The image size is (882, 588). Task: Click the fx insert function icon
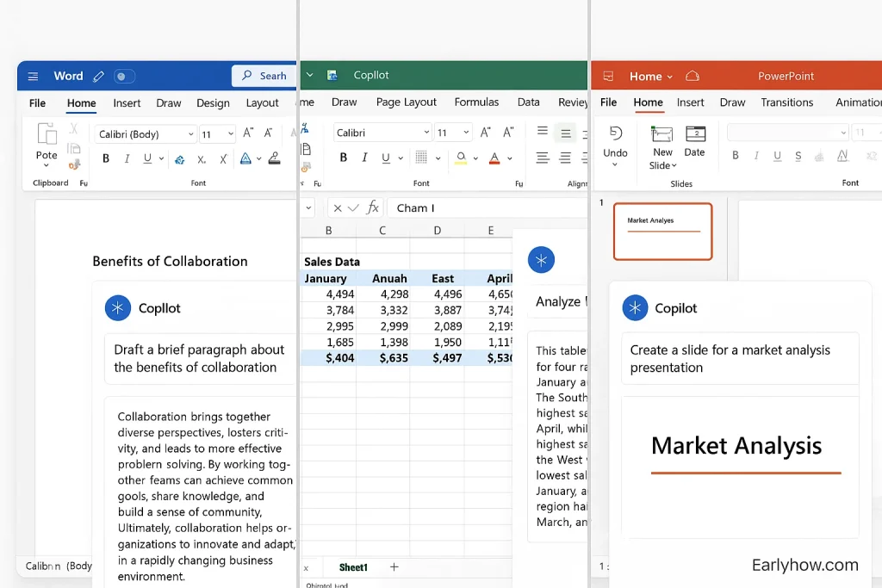pyautogui.click(x=373, y=208)
